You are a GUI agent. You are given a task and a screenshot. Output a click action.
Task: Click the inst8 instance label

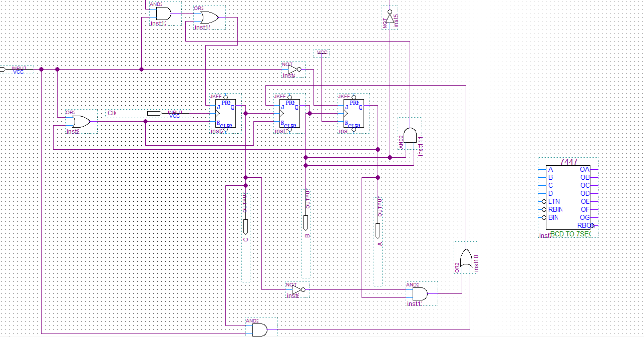point(73,132)
